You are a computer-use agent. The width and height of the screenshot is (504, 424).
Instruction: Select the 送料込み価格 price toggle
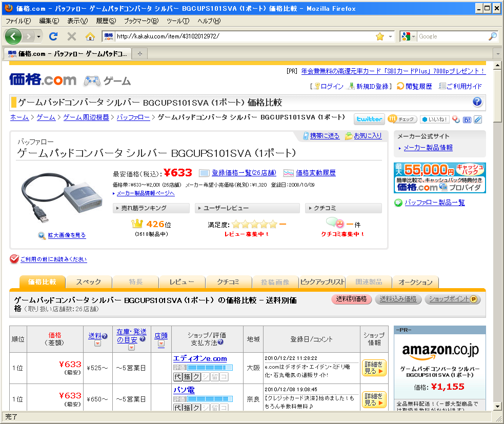tap(398, 299)
